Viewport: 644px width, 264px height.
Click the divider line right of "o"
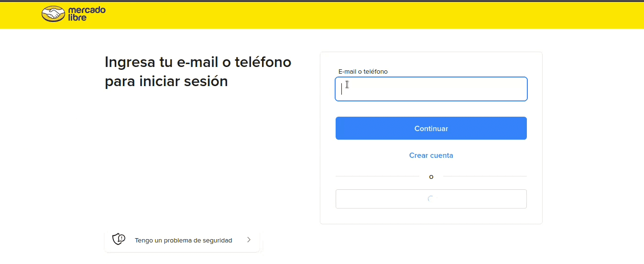coord(484,176)
